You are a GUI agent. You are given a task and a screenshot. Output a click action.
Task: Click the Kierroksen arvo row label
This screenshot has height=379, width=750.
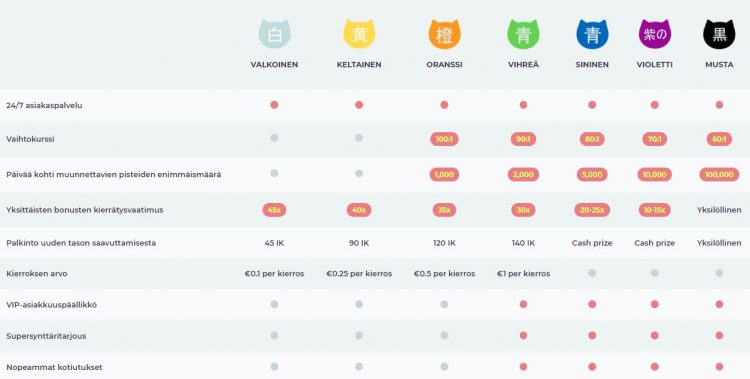tap(37, 274)
